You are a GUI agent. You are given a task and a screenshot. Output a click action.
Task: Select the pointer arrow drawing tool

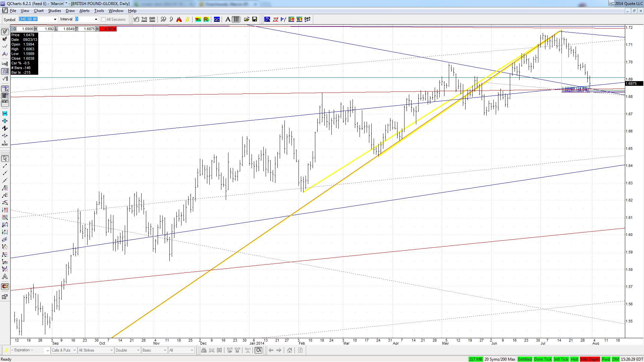(x=5, y=159)
